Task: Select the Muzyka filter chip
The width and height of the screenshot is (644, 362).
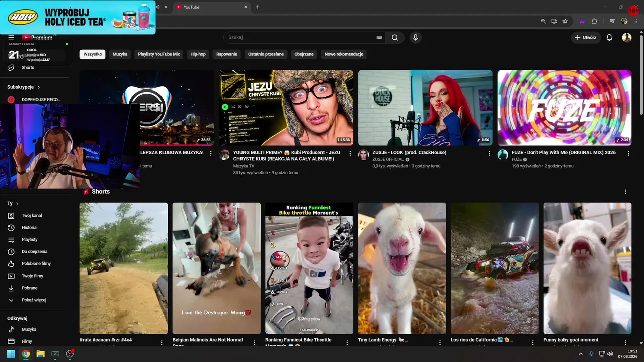Action: 120,54
